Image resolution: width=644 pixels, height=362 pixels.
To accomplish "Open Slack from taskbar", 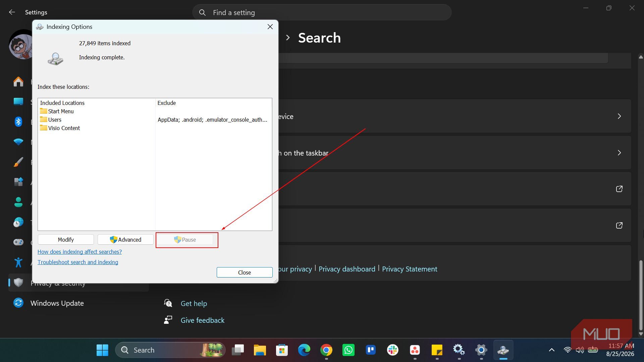I will coord(393,350).
